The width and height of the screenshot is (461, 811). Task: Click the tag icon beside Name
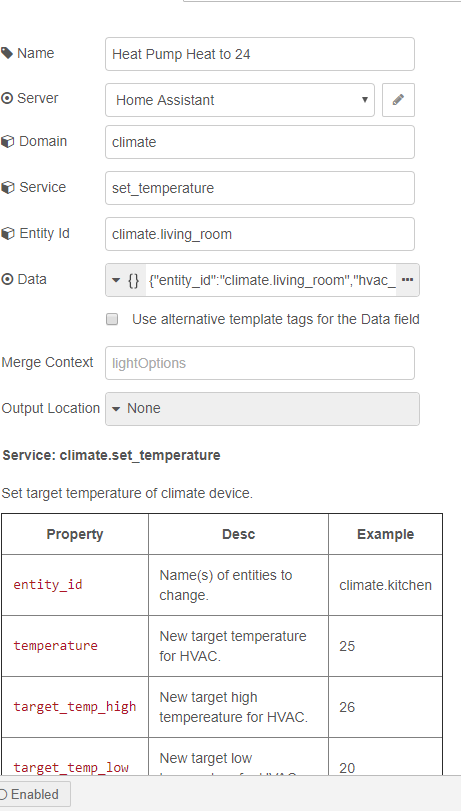pyautogui.click(x=7, y=53)
